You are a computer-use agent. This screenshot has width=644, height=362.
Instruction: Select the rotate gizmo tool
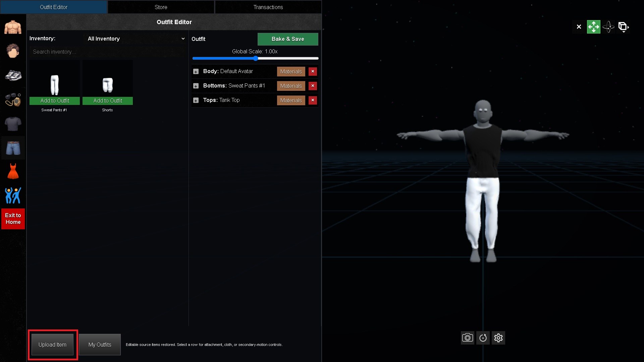pos(608,27)
